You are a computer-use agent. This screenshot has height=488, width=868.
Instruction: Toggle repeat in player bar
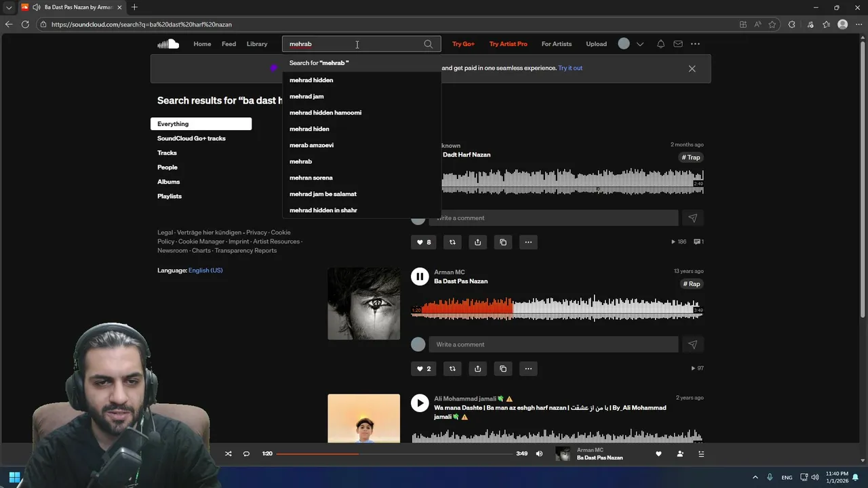[246, 454]
